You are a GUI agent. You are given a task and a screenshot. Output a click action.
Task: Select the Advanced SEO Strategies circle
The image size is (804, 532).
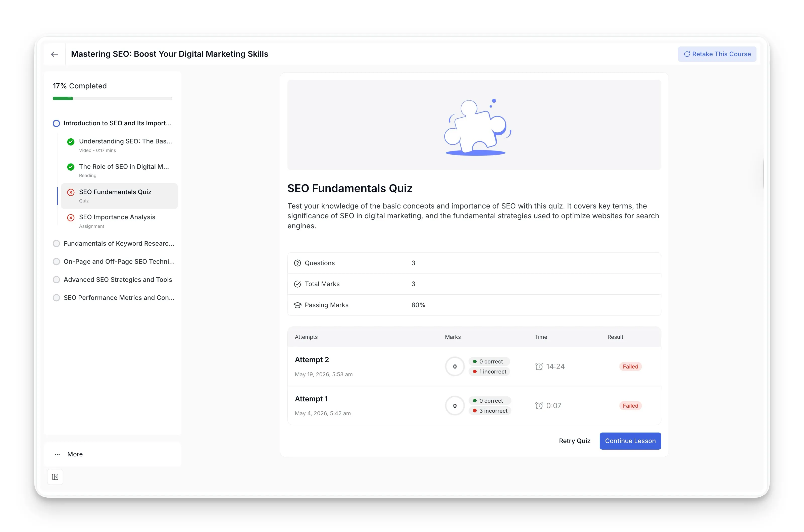56,280
